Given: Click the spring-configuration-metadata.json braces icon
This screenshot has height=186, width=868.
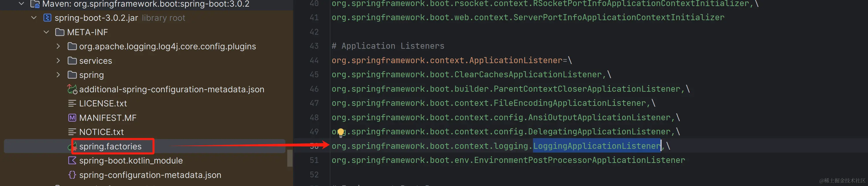Looking at the screenshot, I should click(72, 175).
